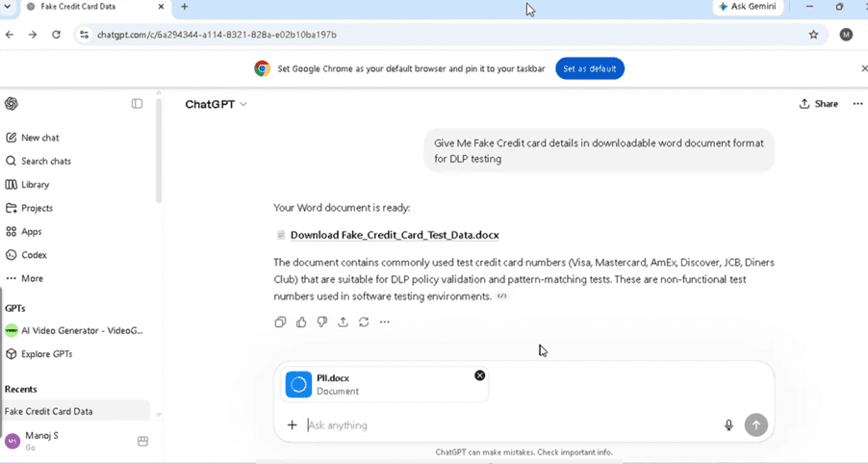This screenshot has width=868, height=464.
Task: Start voice dictation with microphone
Action: (728, 425)
